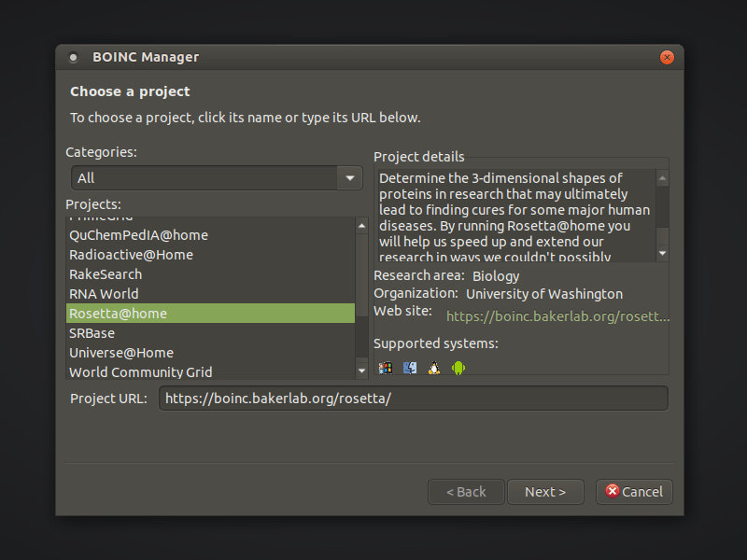The width and height of the screenshot is (747, 560).
Task: Click the Windows supported system icon
Action: (x=386, y=368)
